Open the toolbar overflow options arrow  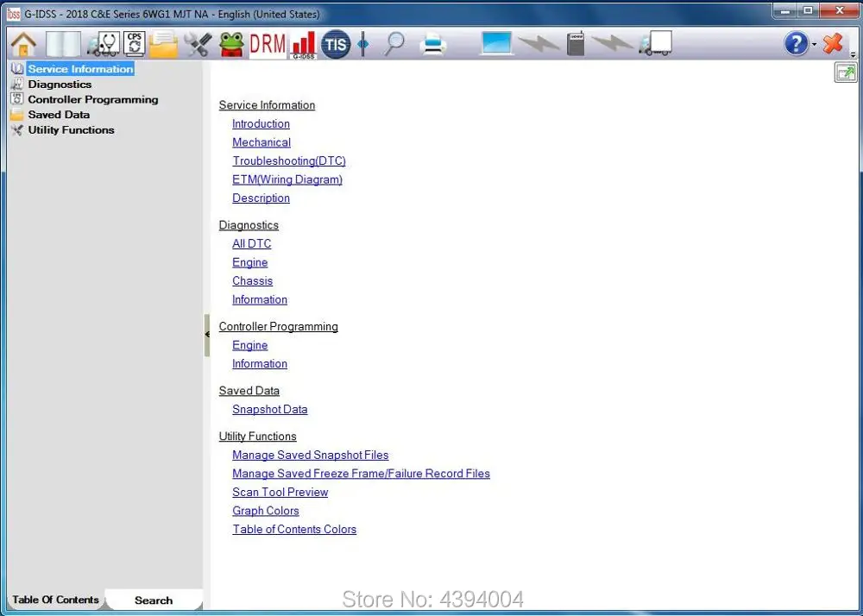[854, 54]
